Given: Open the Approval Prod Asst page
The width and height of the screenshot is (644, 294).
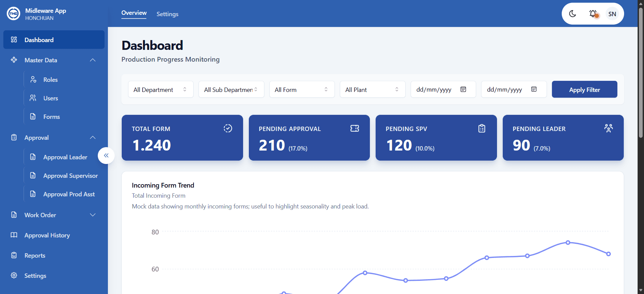Looking at the screenshot, I should [x=69, y=194].
